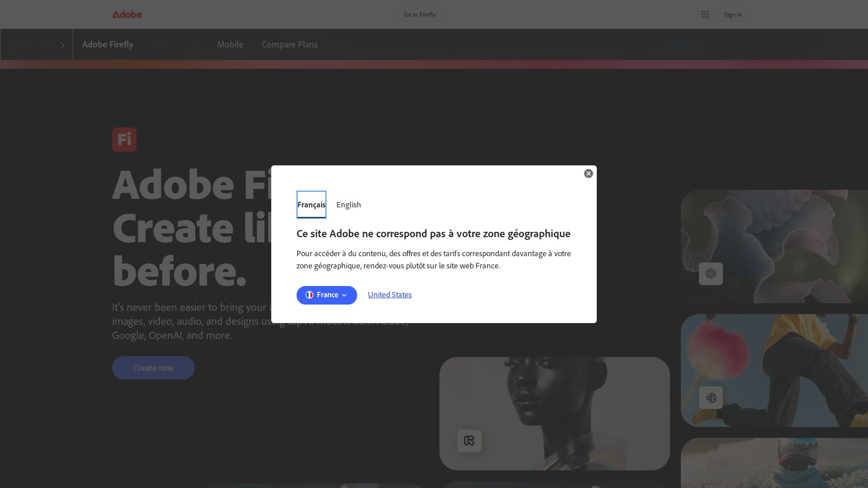The width and height of the screenshot is (868, 488).
Task: Click the Go to Firefly button
Action: click(x=420, y=14)
